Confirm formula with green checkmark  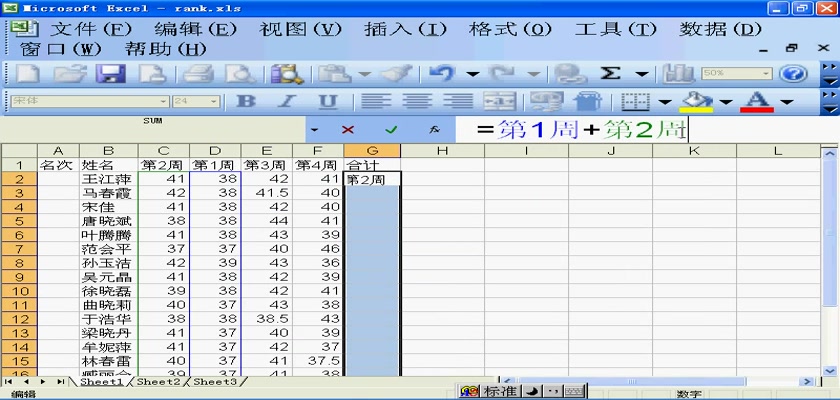[x=391, y=130]
